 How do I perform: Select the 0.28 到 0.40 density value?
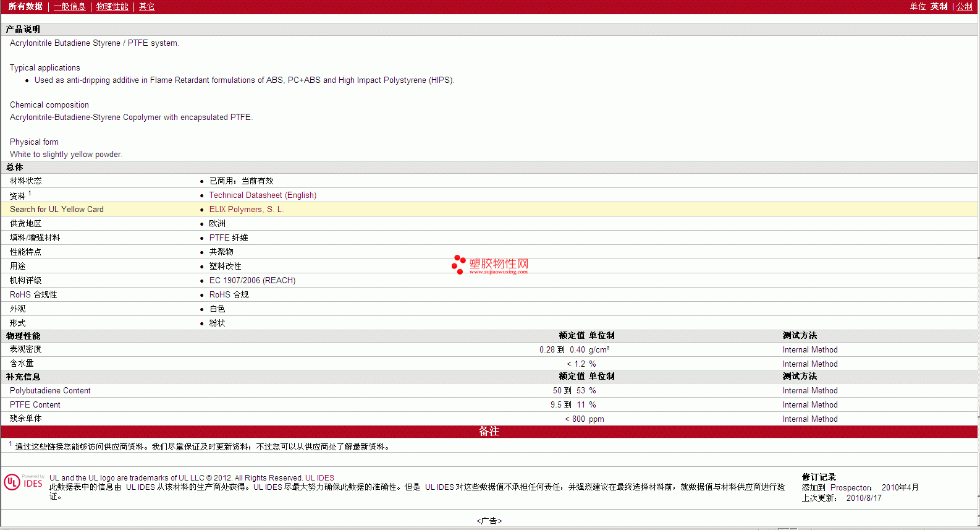point(562,349)
